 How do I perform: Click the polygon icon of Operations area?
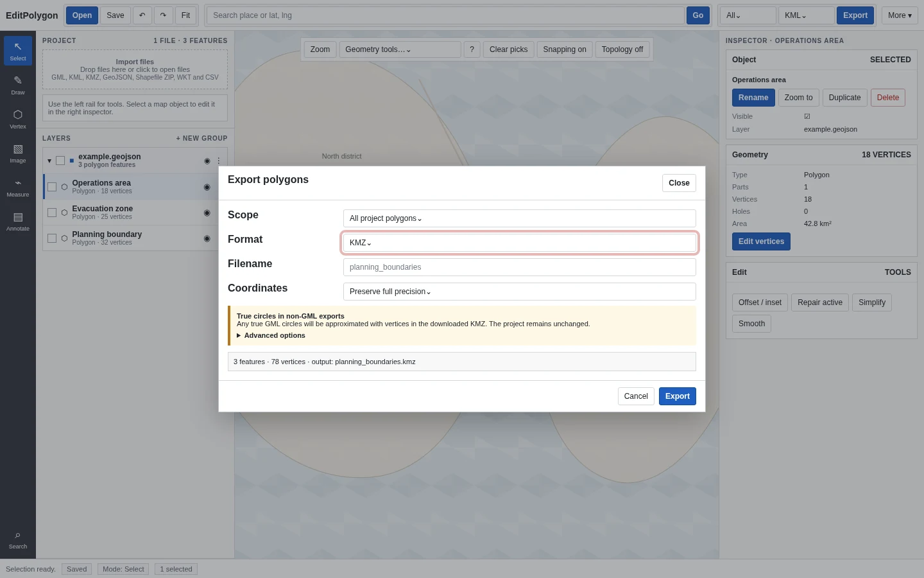click(x=64, y=187)
